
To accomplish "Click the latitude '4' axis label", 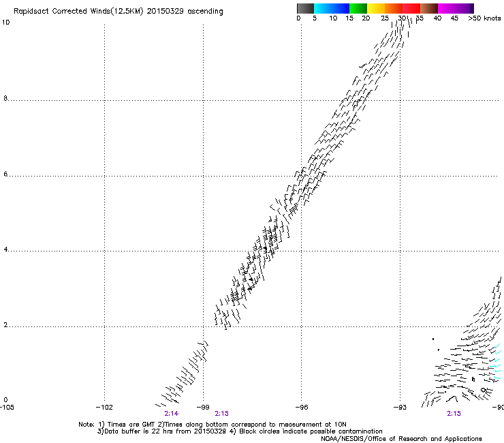I will (x=5, y=249).
